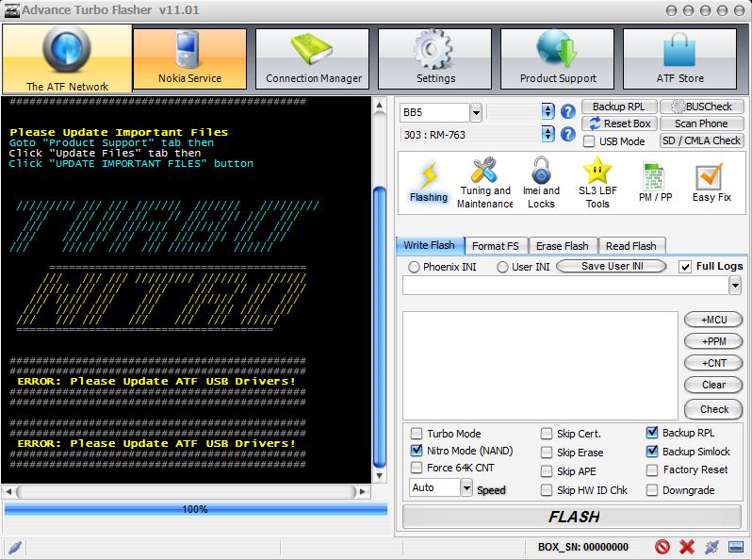This screenshot has width=752, height=560.
Task: Open Imei and Locks padlock tool
Action: coord(541,183)
